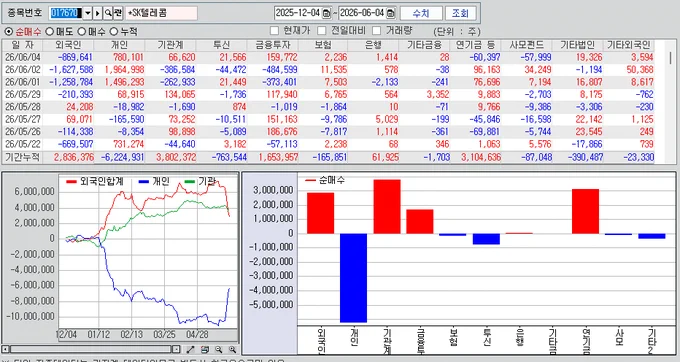Zoom in the line chart

tap(232, 349)
